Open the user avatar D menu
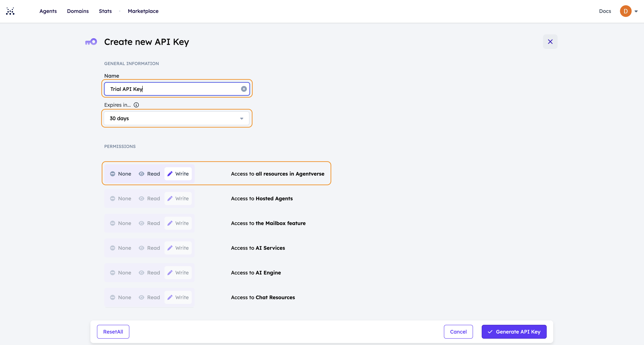The height and width of the screenshot is (345, 644). pos(625,11)
